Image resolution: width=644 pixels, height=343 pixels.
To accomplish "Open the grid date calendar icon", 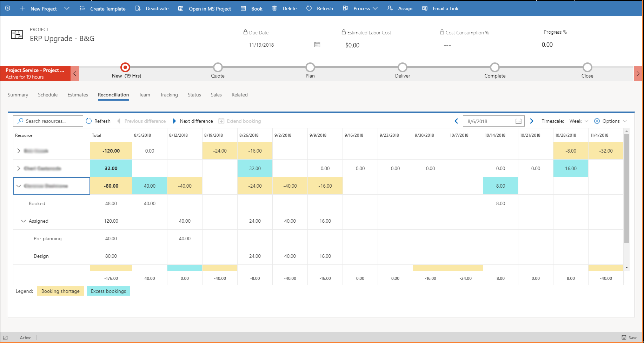I will (518, 121).
